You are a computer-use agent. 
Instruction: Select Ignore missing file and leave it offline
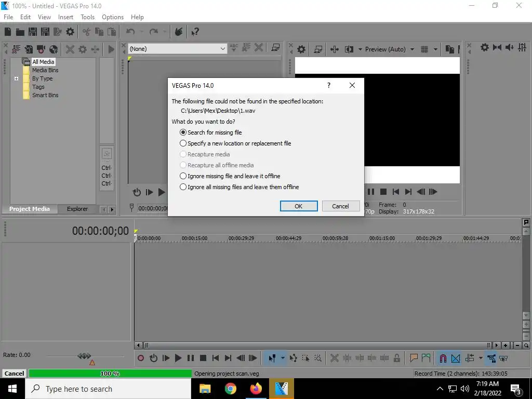[x=230, y=176]
